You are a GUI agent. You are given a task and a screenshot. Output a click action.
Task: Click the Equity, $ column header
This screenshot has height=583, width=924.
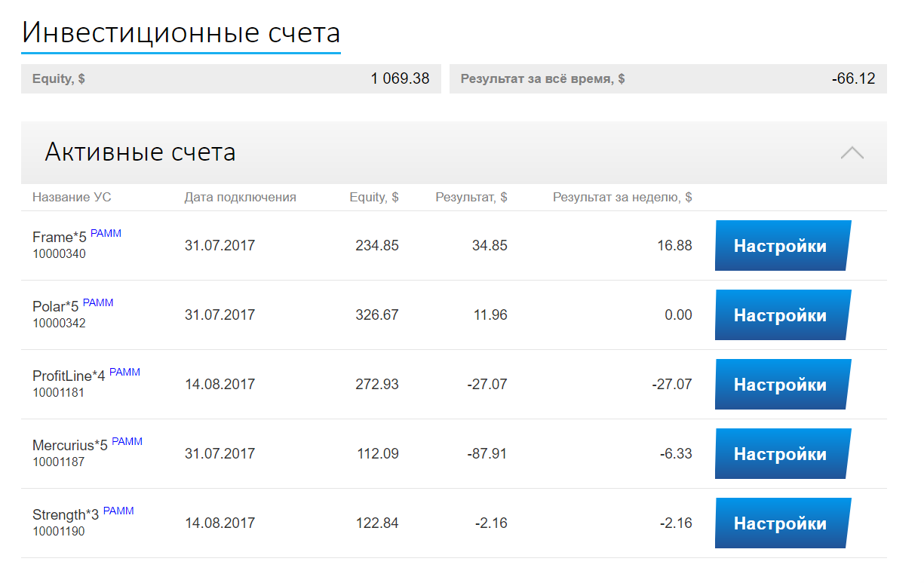click(374, 198)
